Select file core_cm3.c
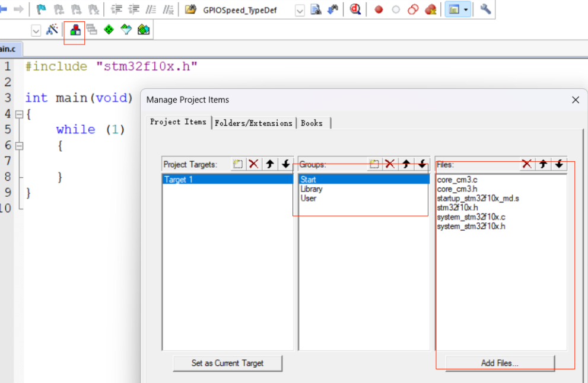Image resolution: width=588 pixels, height=383 pixels. pyautogui.click(x=457, y=180)
